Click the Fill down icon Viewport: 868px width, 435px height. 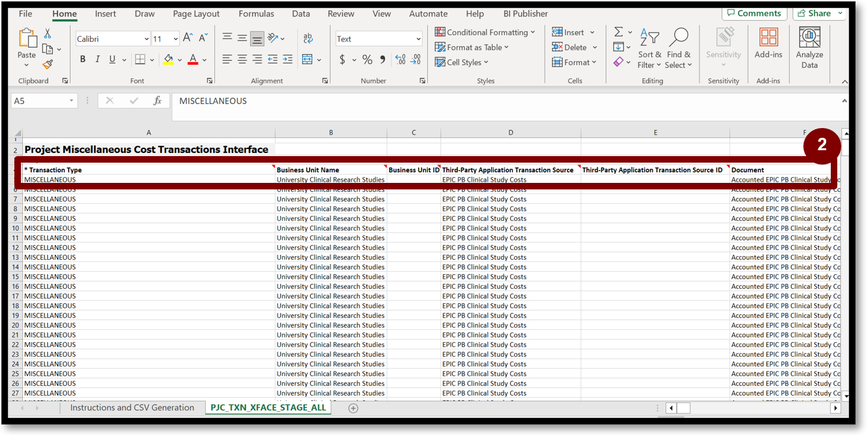(619, 47)
